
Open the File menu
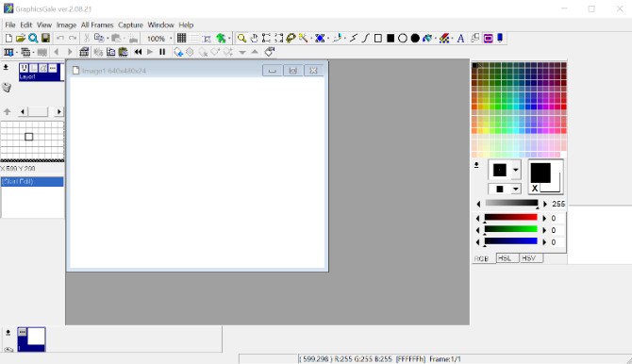point(10,25)
